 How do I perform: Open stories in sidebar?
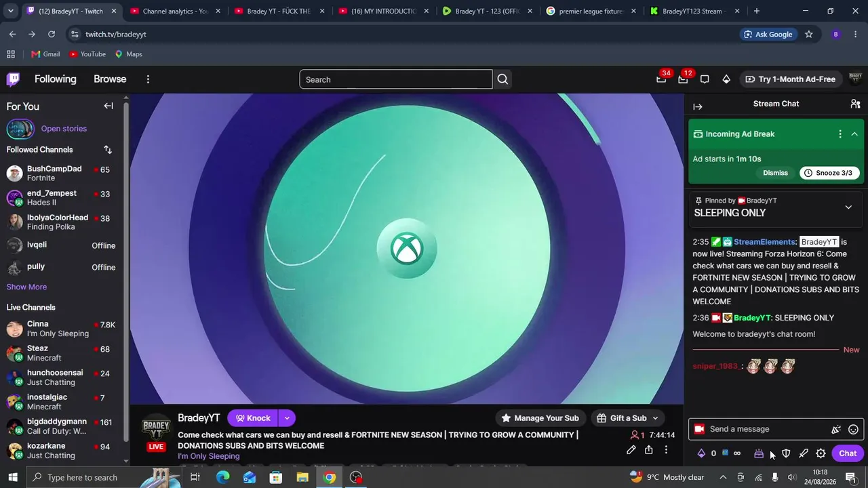pos(64,129)
